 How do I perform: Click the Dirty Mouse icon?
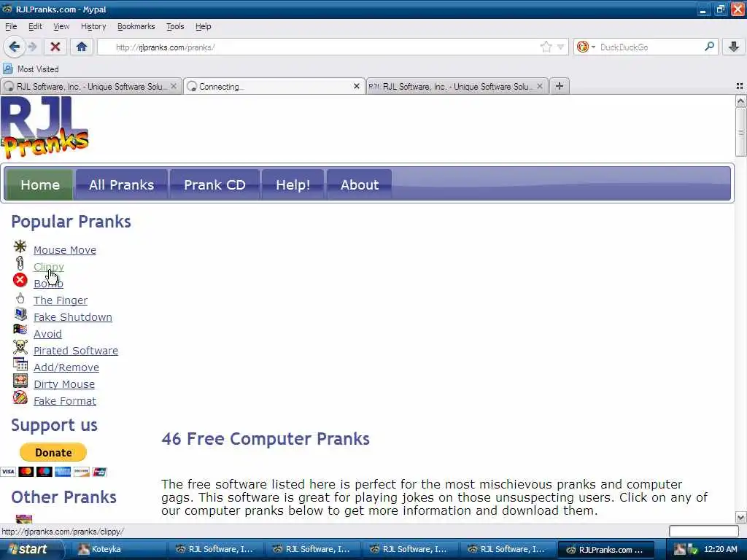coord(20,381)
